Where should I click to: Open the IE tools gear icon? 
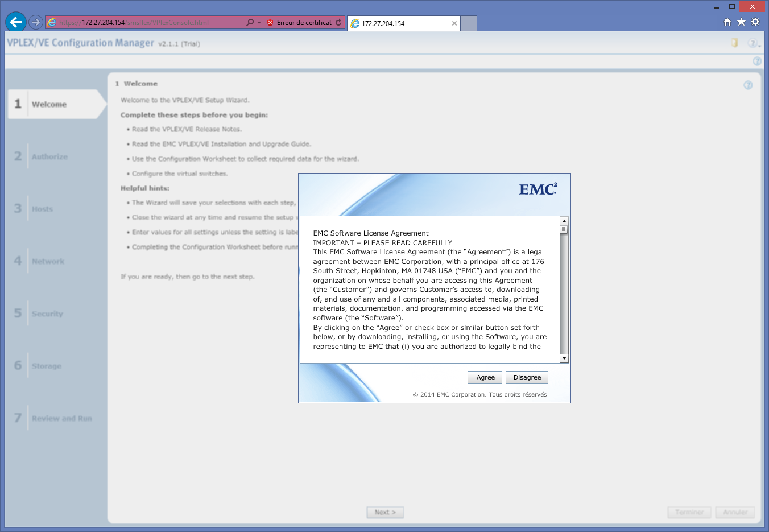[x=755, y=22]
